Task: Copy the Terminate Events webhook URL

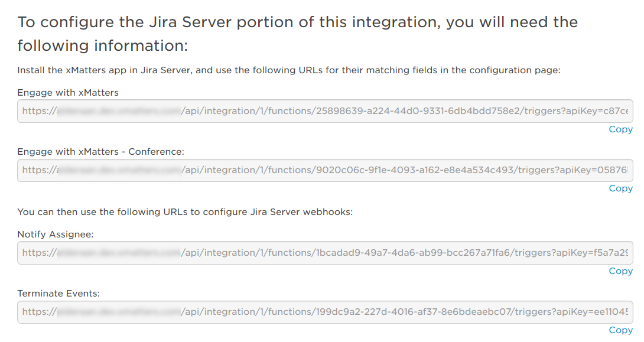Action: tap(620, 330)
